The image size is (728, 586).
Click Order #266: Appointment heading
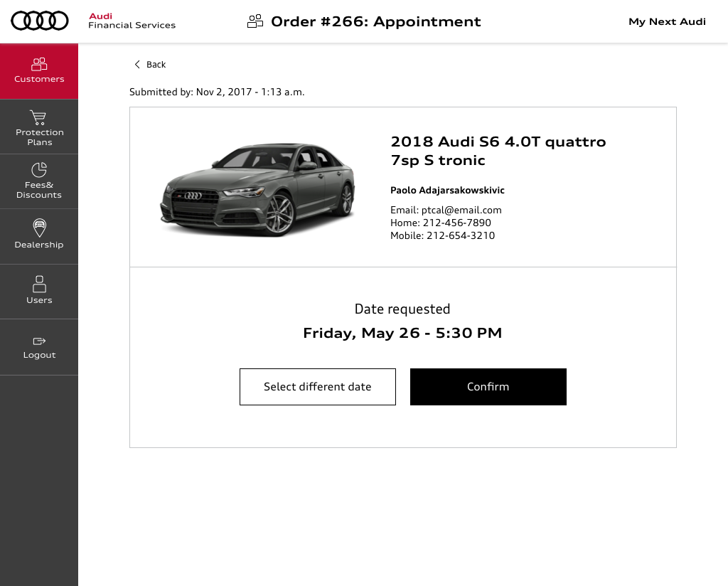(376, 22)
